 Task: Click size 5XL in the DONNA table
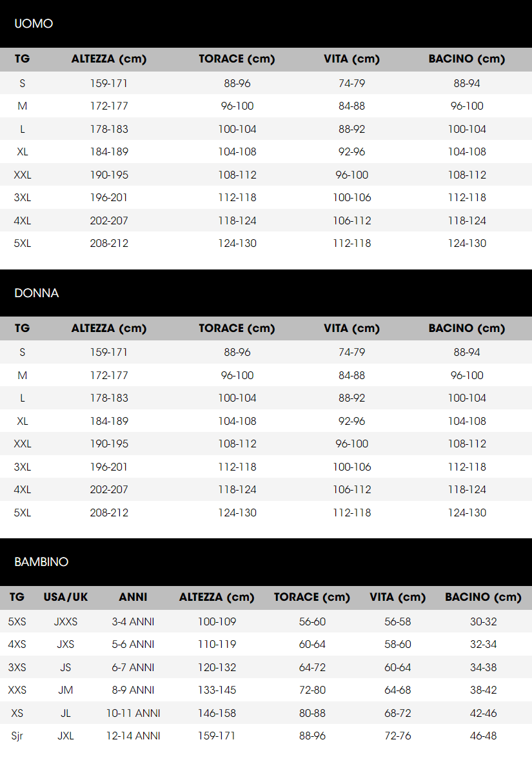click(23, 513)
